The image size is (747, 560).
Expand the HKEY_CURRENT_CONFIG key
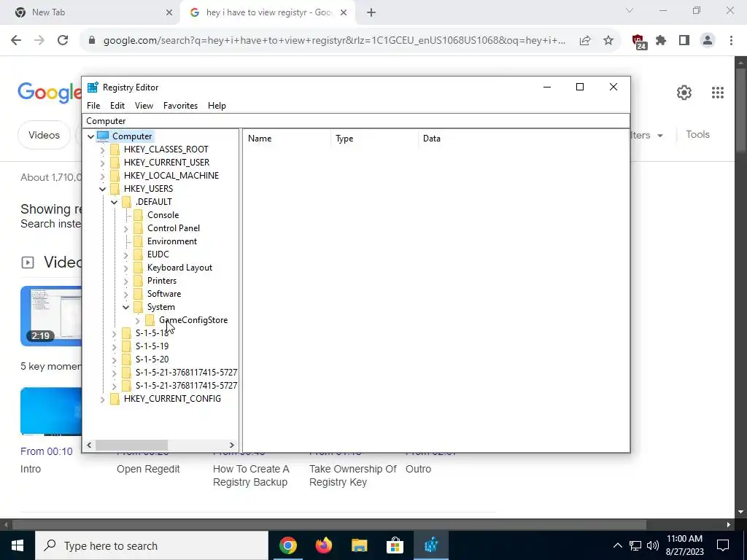click(102, 399)
